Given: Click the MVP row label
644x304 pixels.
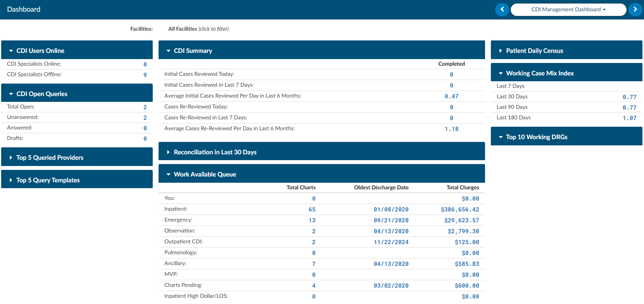Looking at the screenshot, I should (171, 274).
